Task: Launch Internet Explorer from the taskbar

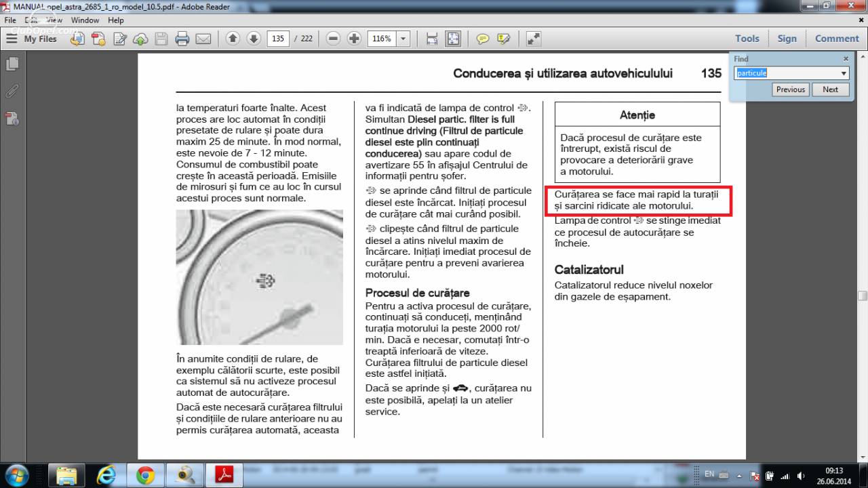Action: click(x=106, y=475)
